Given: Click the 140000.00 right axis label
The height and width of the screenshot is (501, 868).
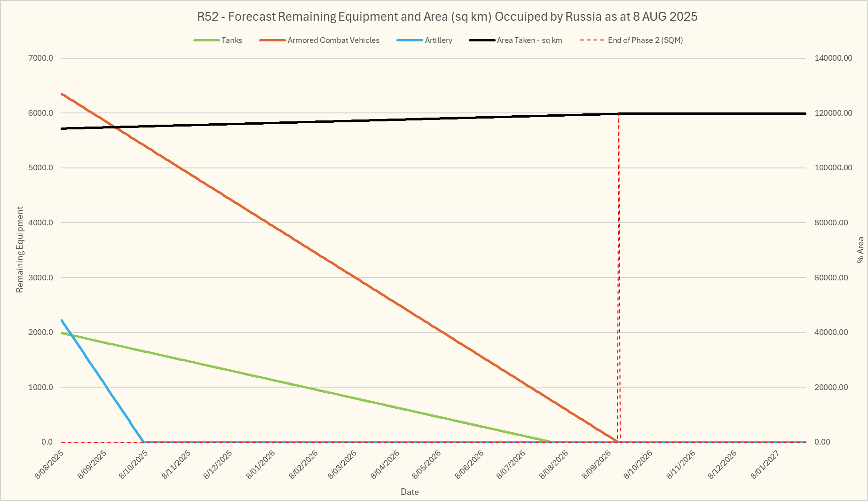Looking at the screenshot, I should point(833,58).
